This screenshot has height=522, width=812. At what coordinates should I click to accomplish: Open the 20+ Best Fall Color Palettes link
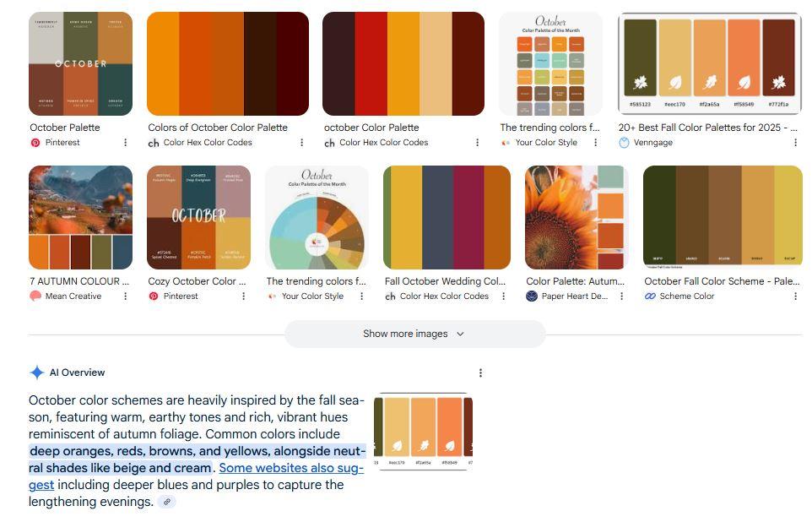coord(707,128)
